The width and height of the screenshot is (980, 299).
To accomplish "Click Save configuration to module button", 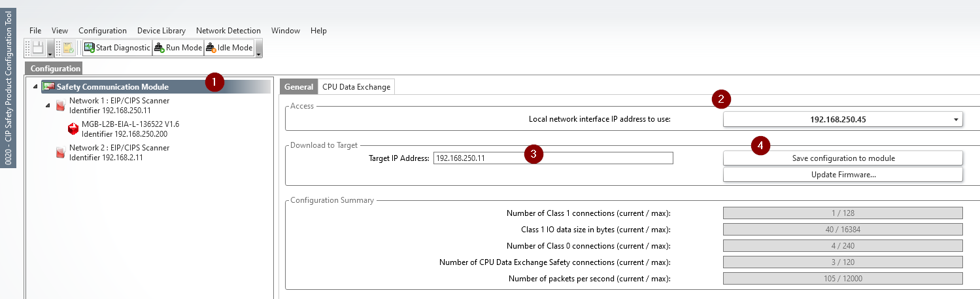I will click(x=843, y=158).
